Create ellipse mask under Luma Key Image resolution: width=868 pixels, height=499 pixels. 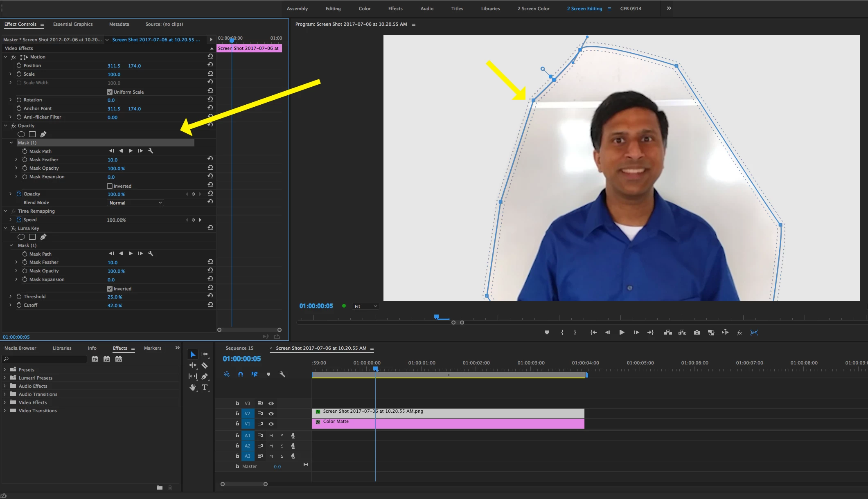(21, 237)
